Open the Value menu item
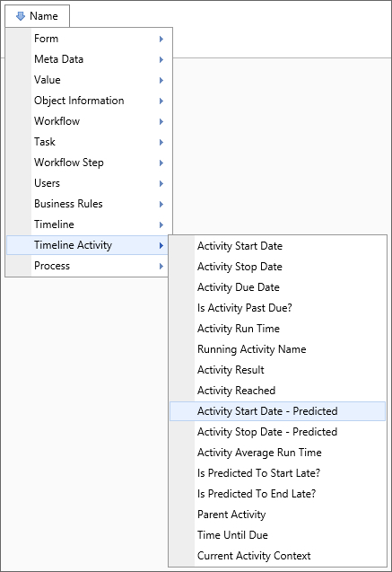This screenshot has height=572, width=392. (89, 80)
